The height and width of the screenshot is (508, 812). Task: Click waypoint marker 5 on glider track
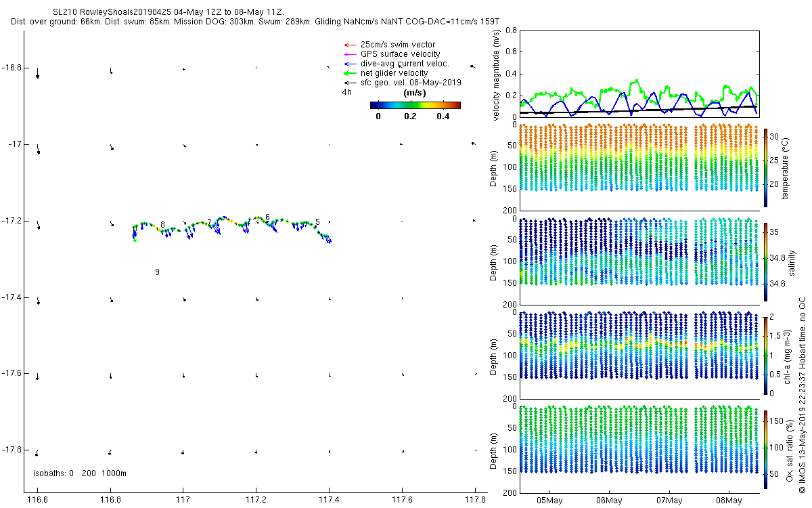(x=317, y=222)
